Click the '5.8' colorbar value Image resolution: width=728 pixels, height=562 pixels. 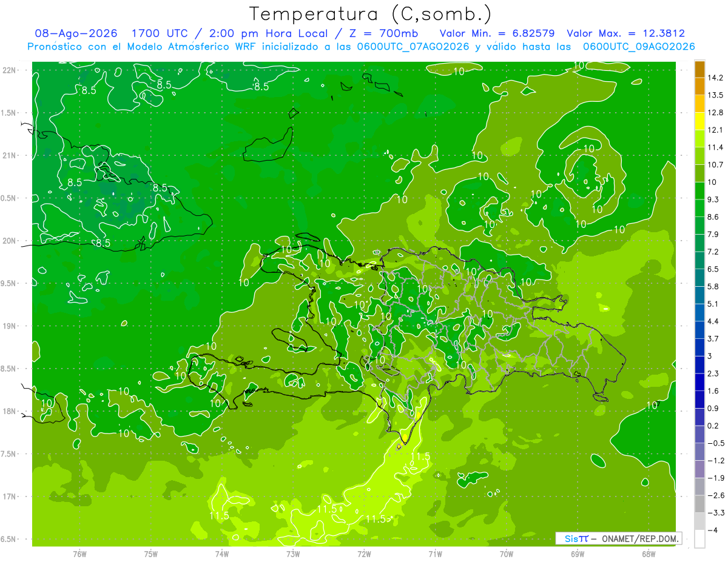pos(715,286)
